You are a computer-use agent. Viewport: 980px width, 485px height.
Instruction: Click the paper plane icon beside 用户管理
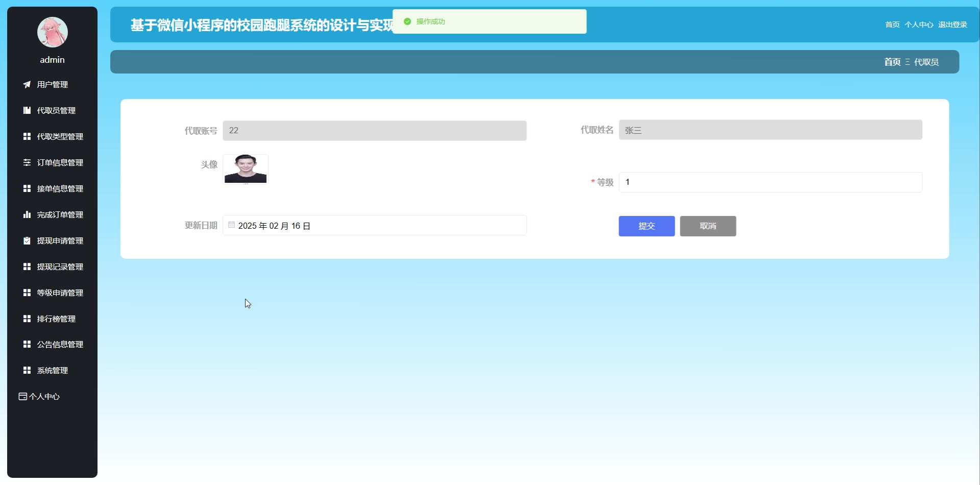coord(27,85)
